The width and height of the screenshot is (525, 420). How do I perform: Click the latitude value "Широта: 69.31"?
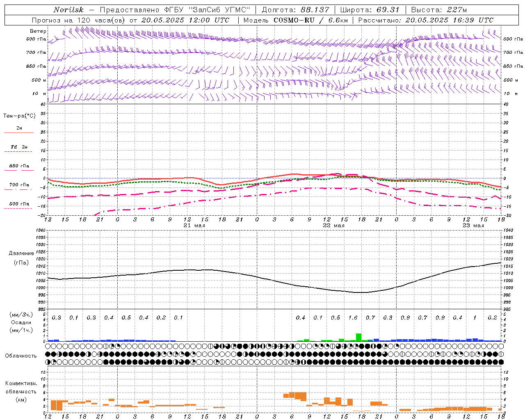pyautogui.click(x=370, y=10)
